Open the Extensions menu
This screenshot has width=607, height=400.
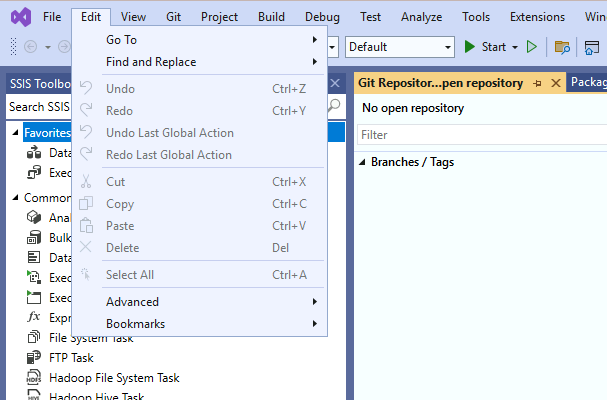tap(537, 17)
